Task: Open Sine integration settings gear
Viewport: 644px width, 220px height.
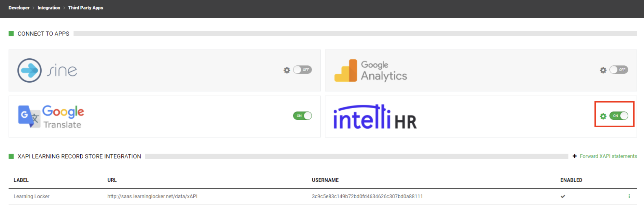Action: pyautogui.click(x=286, y=70)
